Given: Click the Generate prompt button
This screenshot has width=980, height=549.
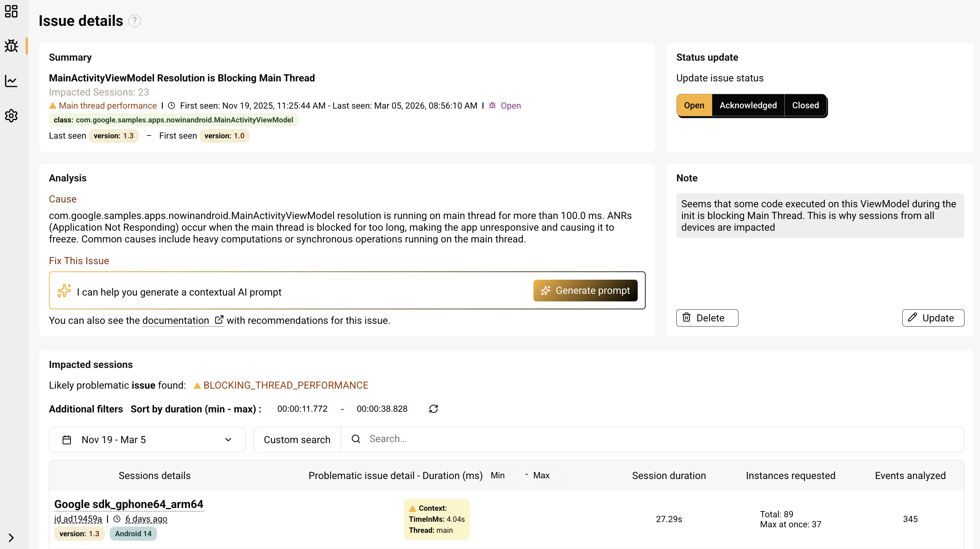Looking at the screenshot, I should 585,290.
